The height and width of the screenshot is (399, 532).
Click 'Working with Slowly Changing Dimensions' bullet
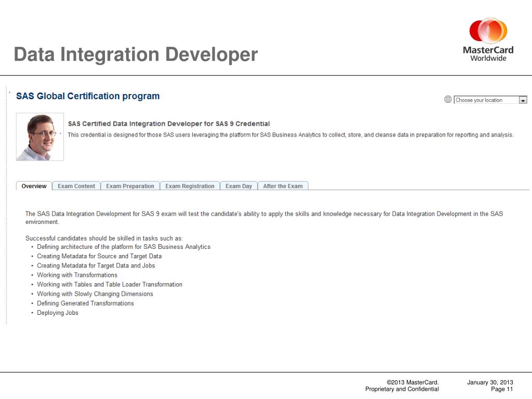(x=95, y=294)
